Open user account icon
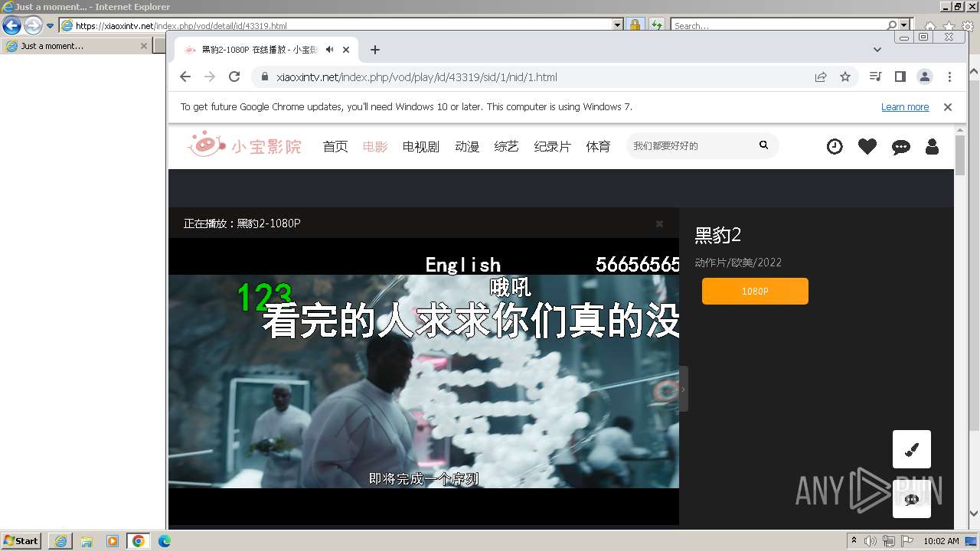Screen dimensions: 980x551 pos(932,146)
